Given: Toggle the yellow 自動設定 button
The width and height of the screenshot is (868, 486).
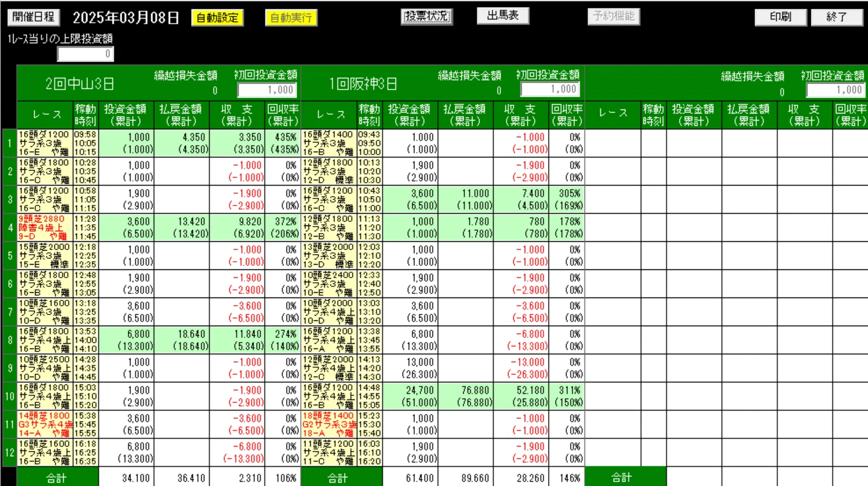Looking at the screenshot, I should click(217, 18).
